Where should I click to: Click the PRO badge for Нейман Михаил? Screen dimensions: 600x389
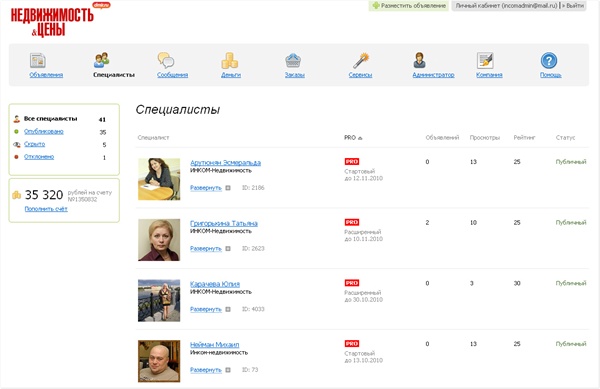coord(352,343)
